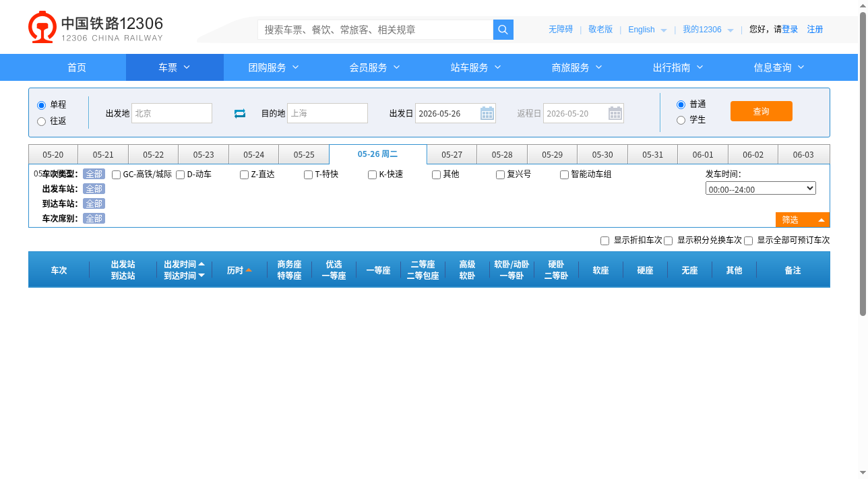
Task: Check the 复兴号 checkbox
Action: [x=500, y=174]
